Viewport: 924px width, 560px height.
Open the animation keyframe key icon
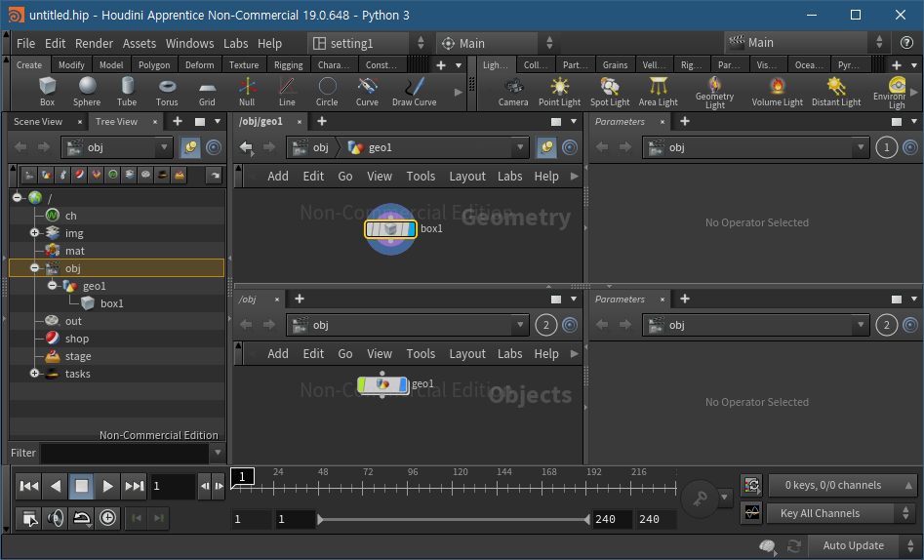(x=700, y=500)
